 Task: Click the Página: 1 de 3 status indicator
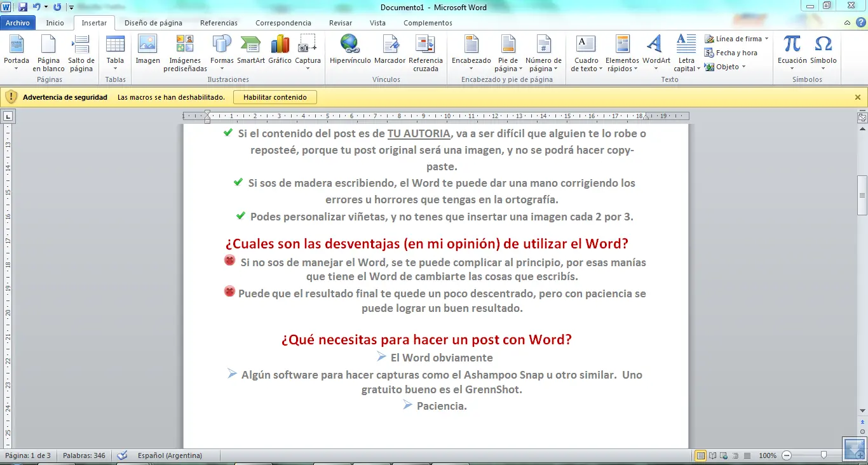coord(27,455)
